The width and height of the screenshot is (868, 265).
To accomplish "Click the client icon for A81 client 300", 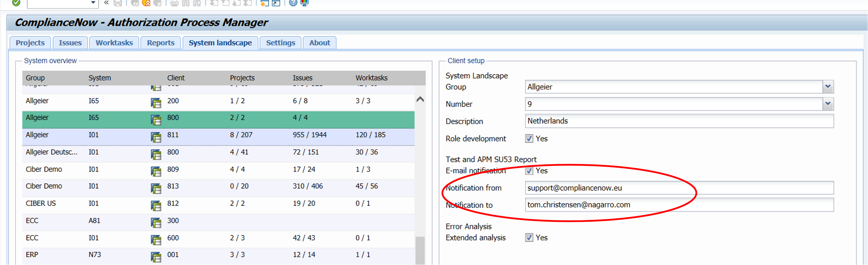I will pos(156,222).
